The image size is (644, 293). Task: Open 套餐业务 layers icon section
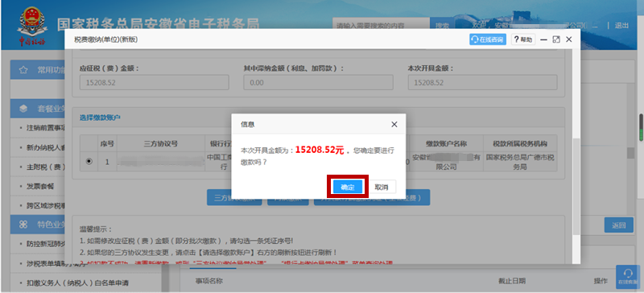[x=23, y=109]
